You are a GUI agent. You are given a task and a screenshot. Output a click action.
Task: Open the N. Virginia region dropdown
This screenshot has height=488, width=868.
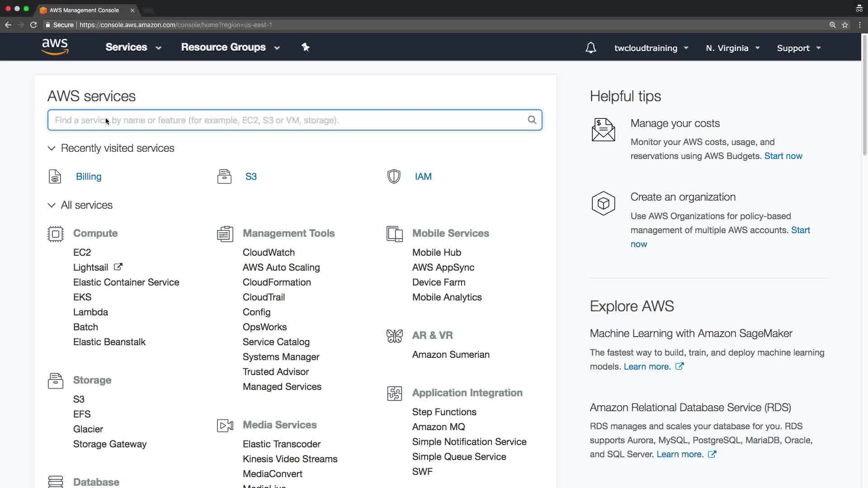coord(732,48)
